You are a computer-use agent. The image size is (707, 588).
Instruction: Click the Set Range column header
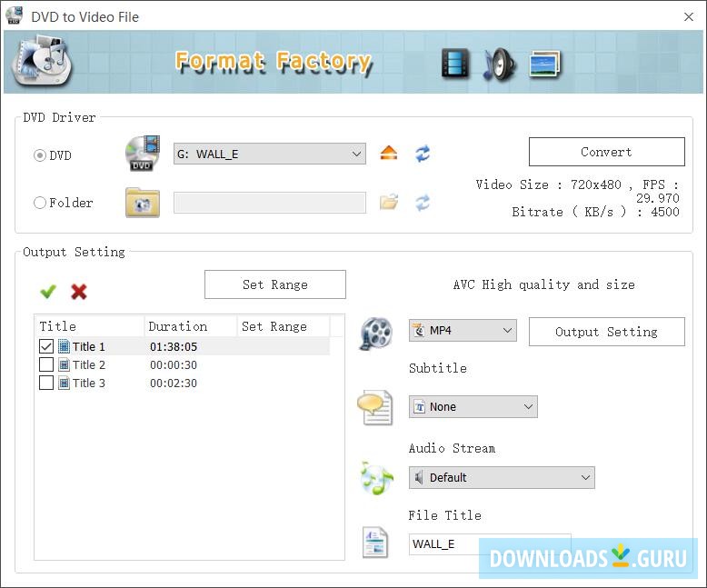284,326
